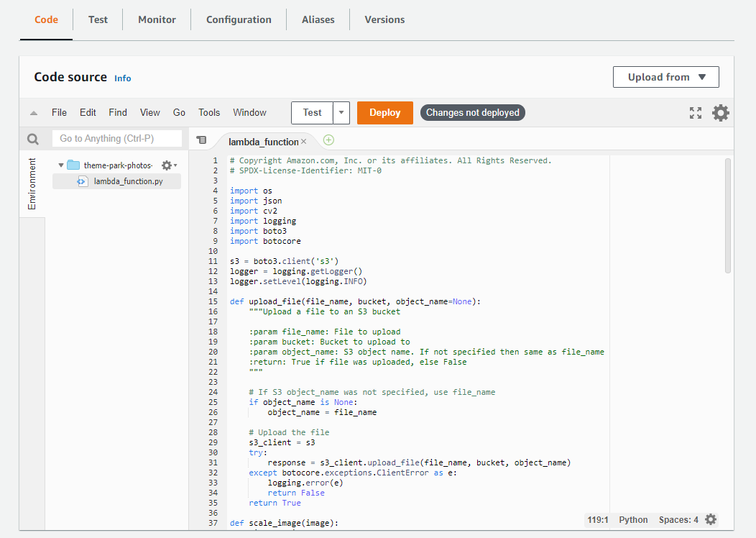Viewport: 756px width, 538px height.
Task: Click the theme-park-photos folder icon
Action: 73,164
